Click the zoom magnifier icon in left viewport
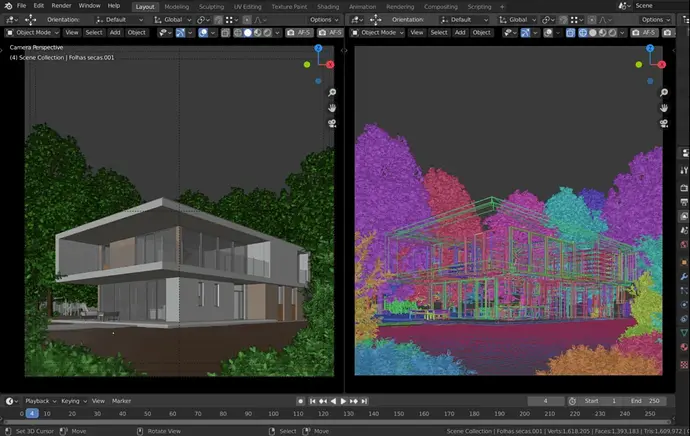This screenshot has width=690, height=436. tap(332, 92)
